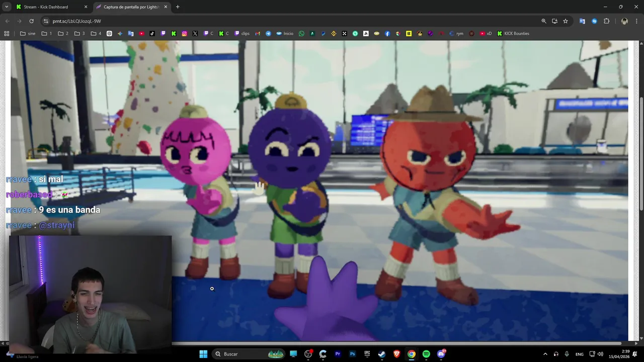
Task: Open the Google Translate bookmark icon
Action: click(x=131, y=34)
